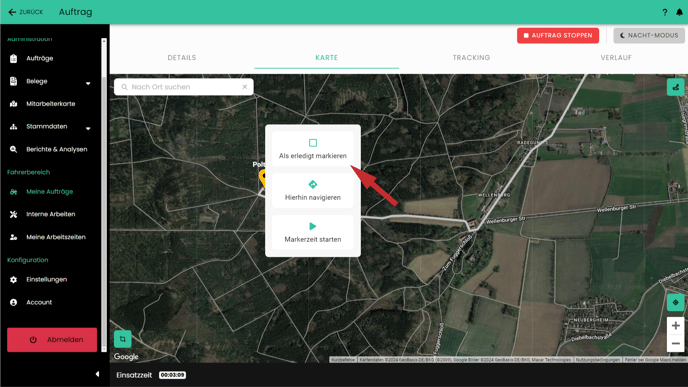Screen dimensions: 688x387
Task: Start marker time with 'Markerzeit starten'
Action: pos(313,233)
